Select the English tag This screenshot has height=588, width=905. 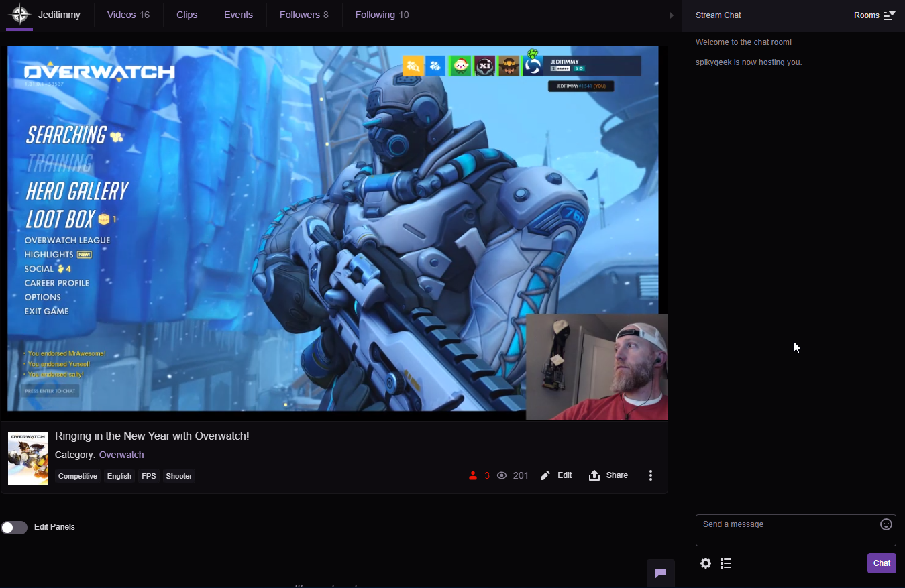pos(119,476)
